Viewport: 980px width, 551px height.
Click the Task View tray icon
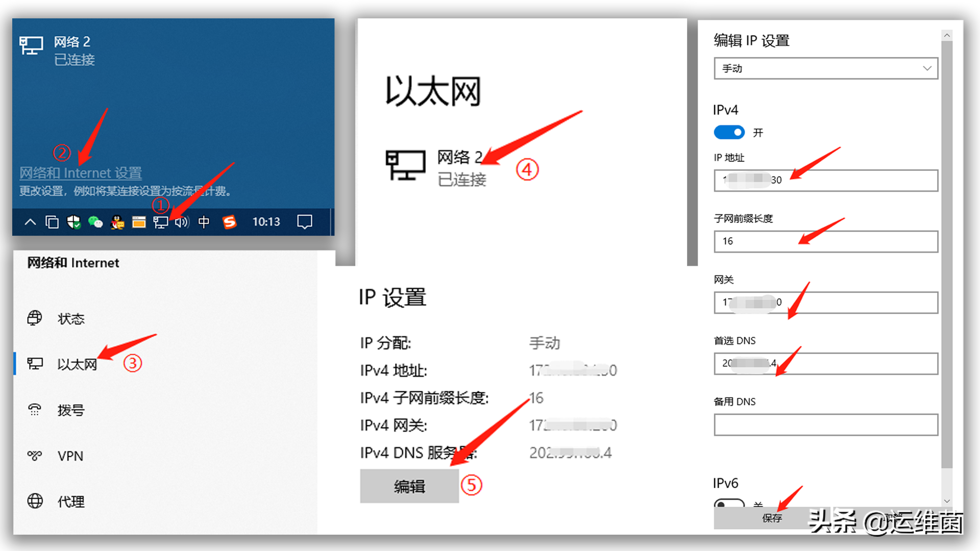52,222
